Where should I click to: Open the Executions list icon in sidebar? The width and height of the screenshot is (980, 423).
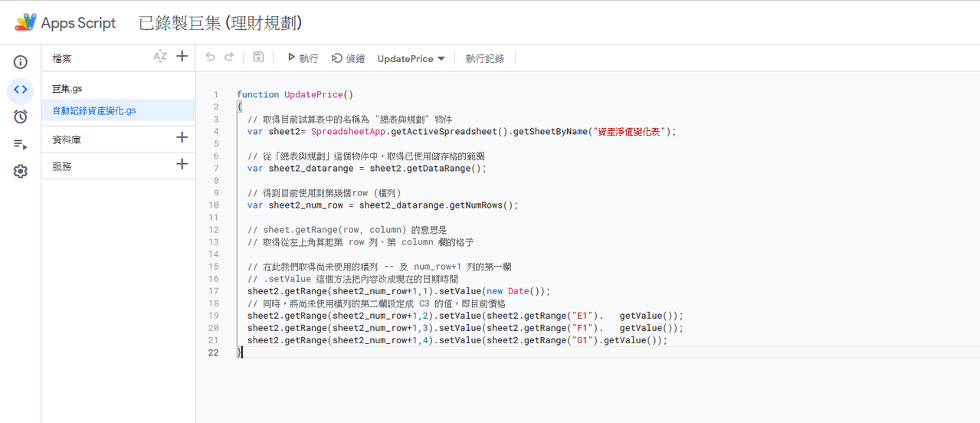click(21, 144)
